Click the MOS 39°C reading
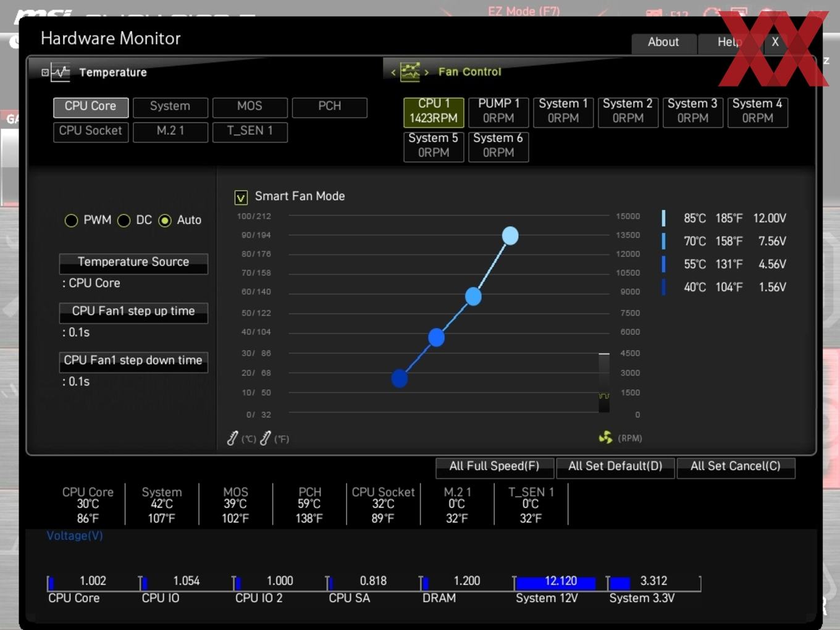The width and height of the screenshot is (840, 630). pyautogui.click(x=235, y=505)
